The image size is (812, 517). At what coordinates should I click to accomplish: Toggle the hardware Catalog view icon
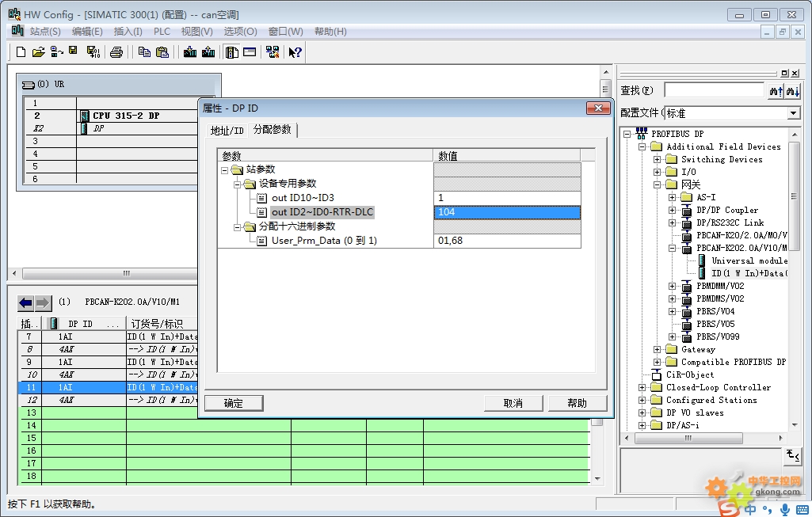click(232, 51)
